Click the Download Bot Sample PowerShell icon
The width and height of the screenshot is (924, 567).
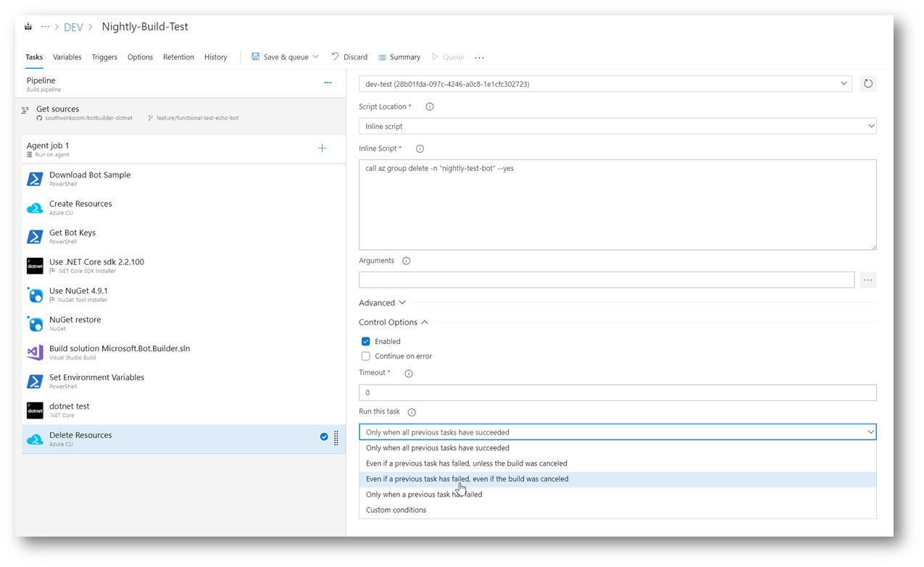click(x=35, y=179)
